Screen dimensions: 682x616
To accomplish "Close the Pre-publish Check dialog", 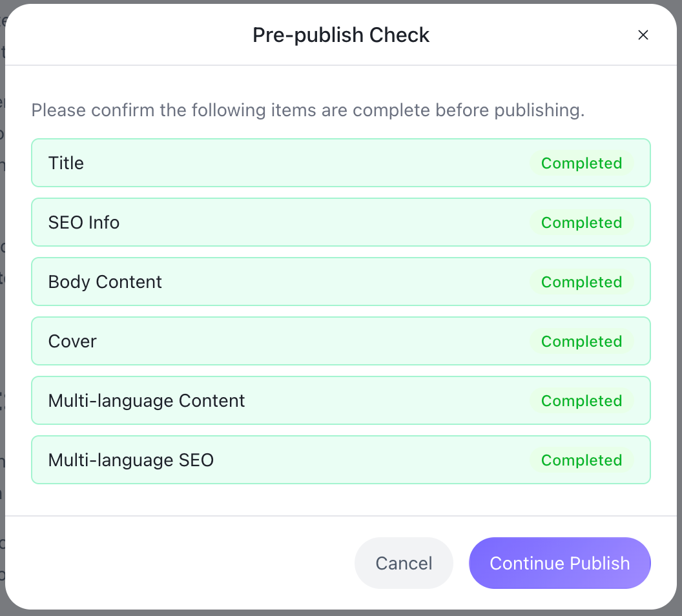I will (x=643, y=35).
